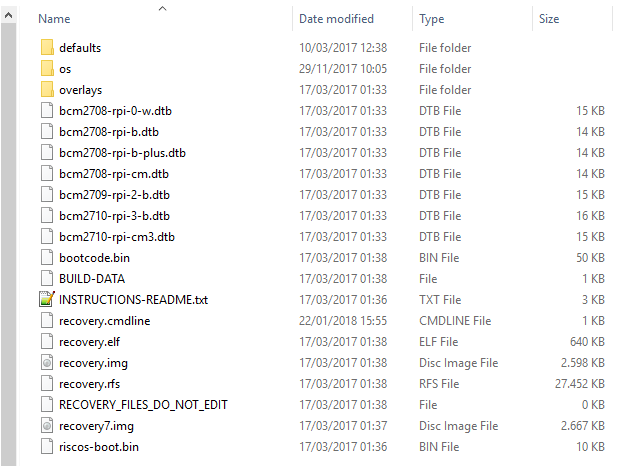
Task: Select bcm2708-rpi-0-w.dtb file name
Action: pyautogui.click(x=115, y=111)
